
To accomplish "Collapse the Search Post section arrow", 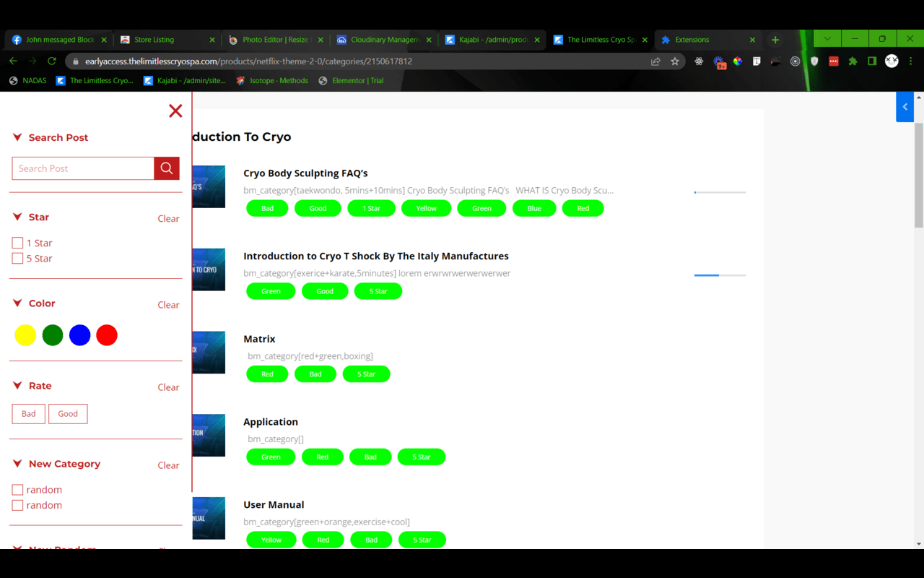I will (17, 137).
